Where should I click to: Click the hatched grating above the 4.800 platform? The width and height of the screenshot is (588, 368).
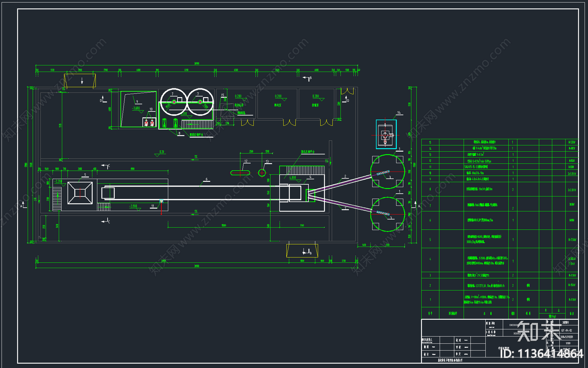pyautogui.click(x=306, y=170)
